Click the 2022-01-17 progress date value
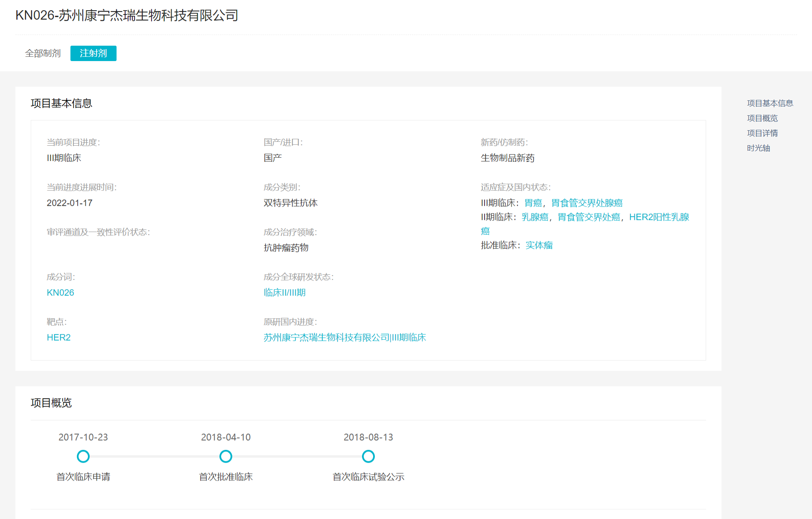 (x=70, y=203)
